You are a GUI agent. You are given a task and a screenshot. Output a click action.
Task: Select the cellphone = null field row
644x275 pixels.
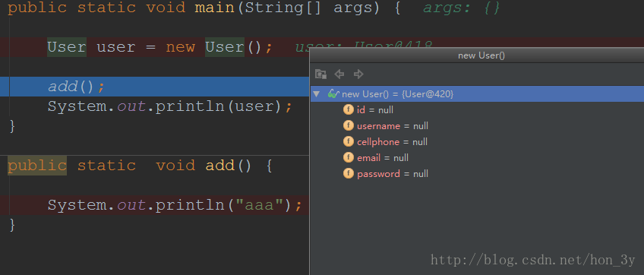477,142
